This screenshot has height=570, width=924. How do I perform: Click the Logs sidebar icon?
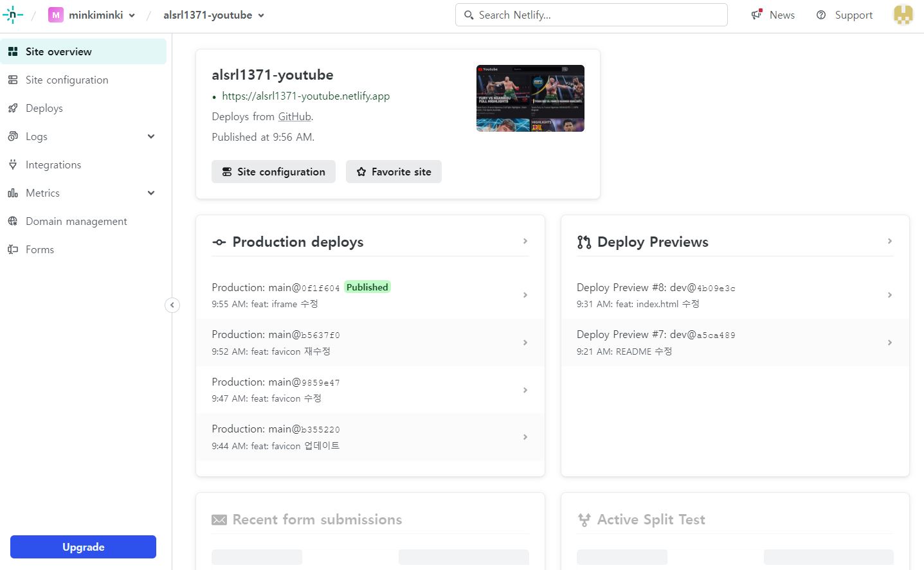click(13, 136)
